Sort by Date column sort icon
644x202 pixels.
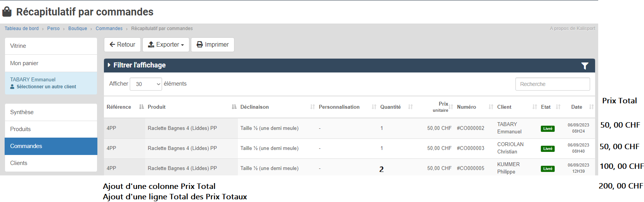pos(591,107)
